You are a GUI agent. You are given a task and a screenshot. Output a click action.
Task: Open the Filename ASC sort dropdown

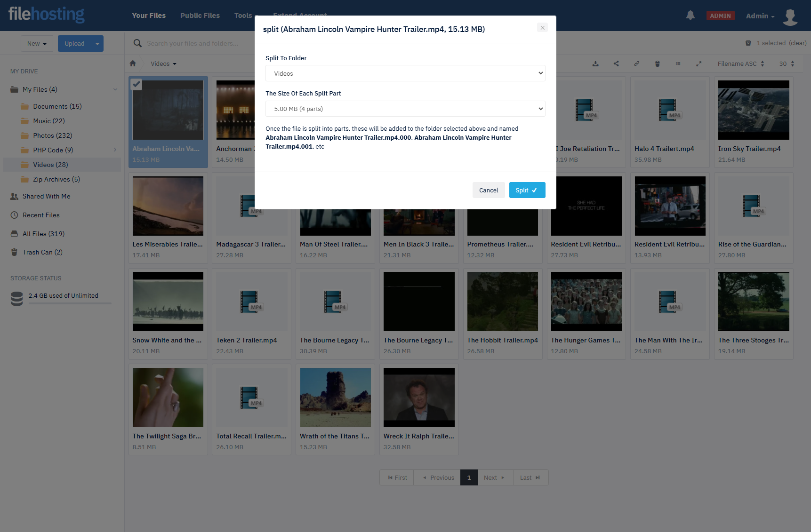pyautogui.click(x=740, y=64)
